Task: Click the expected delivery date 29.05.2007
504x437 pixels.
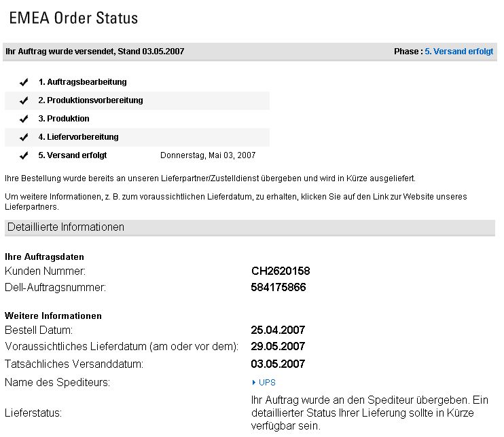Action: click(x=278, y=347)
